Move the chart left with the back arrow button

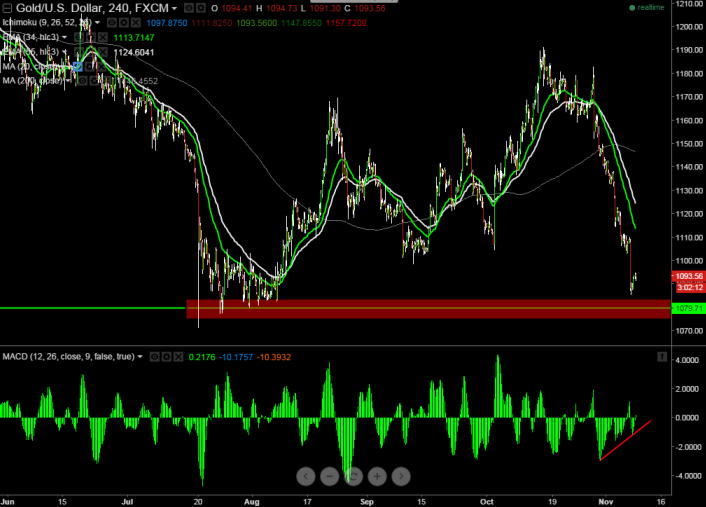pos(306,476)
